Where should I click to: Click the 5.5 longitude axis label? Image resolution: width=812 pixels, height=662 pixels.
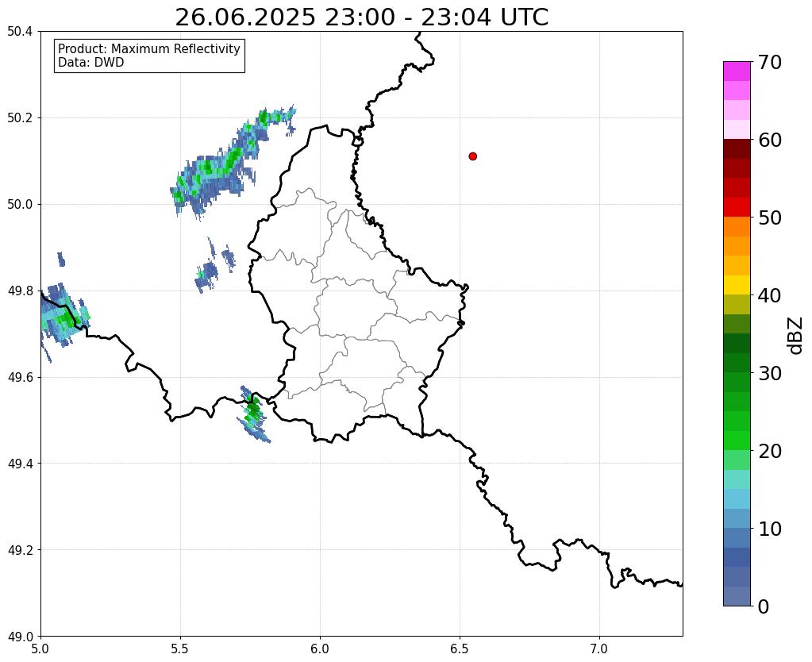pos(180,649)
